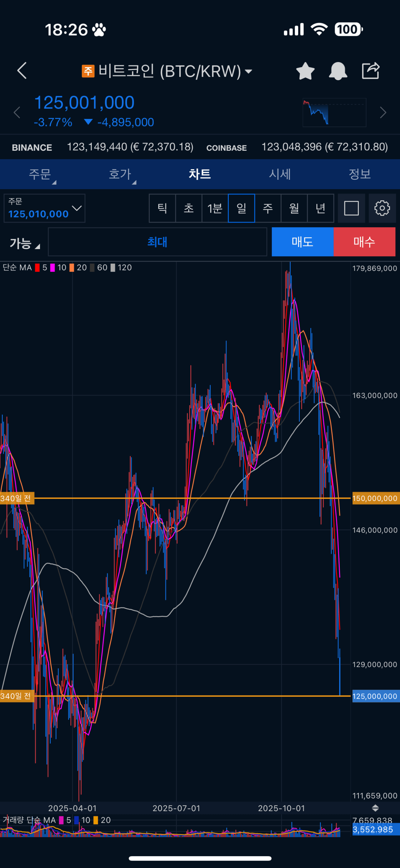Switch chart interval to 1분

(x=215, y=208)
